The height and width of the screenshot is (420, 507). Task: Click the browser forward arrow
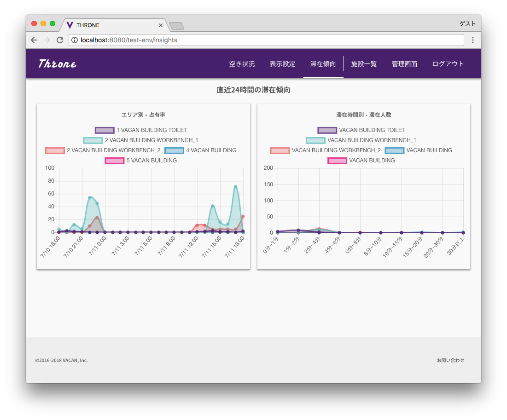click(x=47, y=40)
